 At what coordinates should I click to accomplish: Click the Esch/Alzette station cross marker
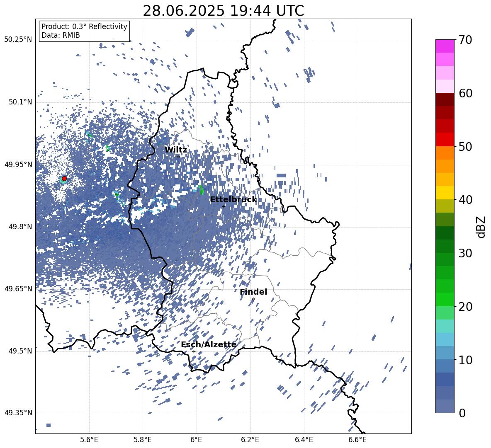[x=194, y=351]
